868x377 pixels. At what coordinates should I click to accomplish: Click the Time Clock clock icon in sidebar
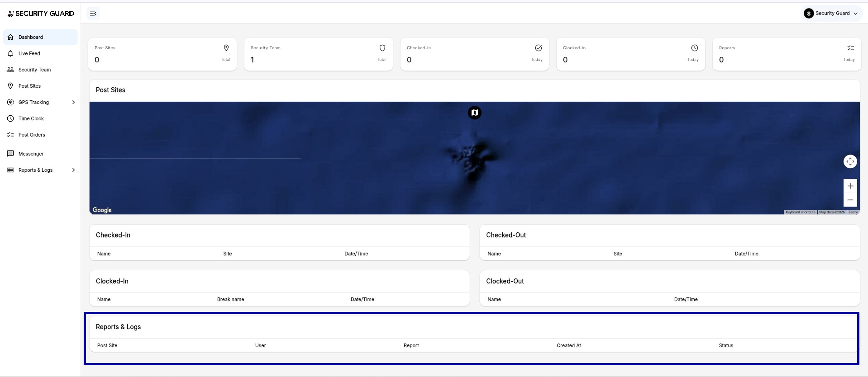tap(10, 118)
